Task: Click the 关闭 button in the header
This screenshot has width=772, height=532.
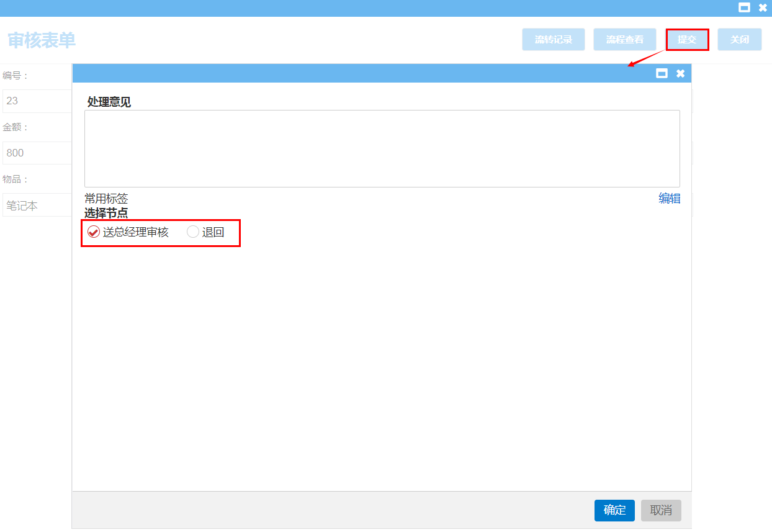Action: (x=739, y=39)
